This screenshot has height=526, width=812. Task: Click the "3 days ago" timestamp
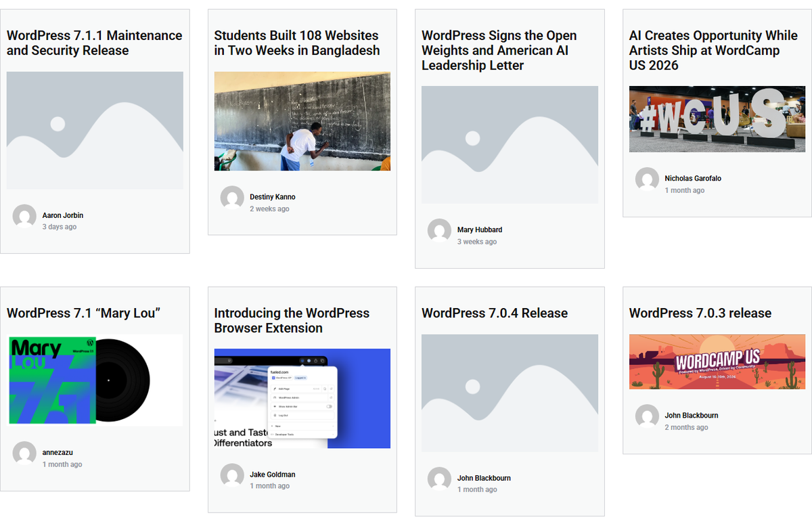60,227
